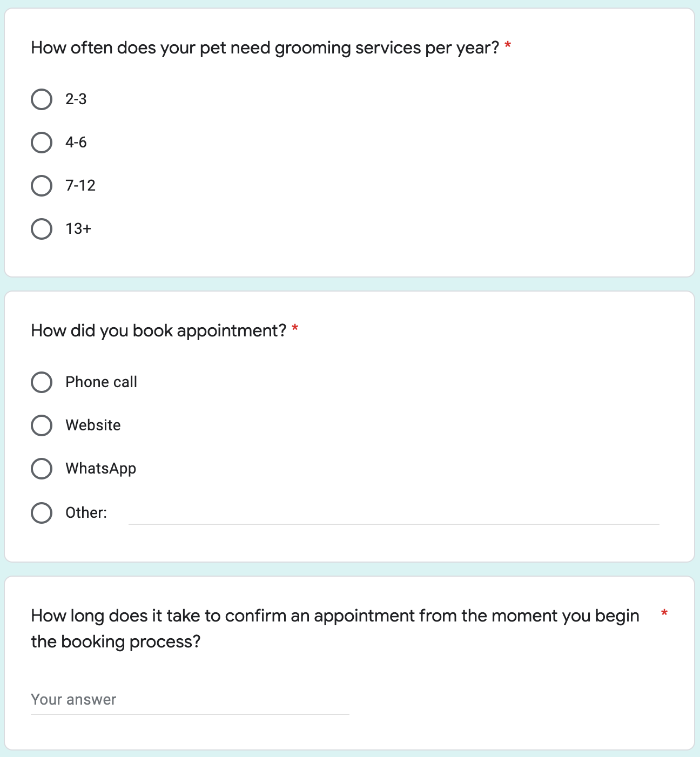Click the WhatsApp label text
This screenshot has height=757, width=700.
click(x=101, y=469)
